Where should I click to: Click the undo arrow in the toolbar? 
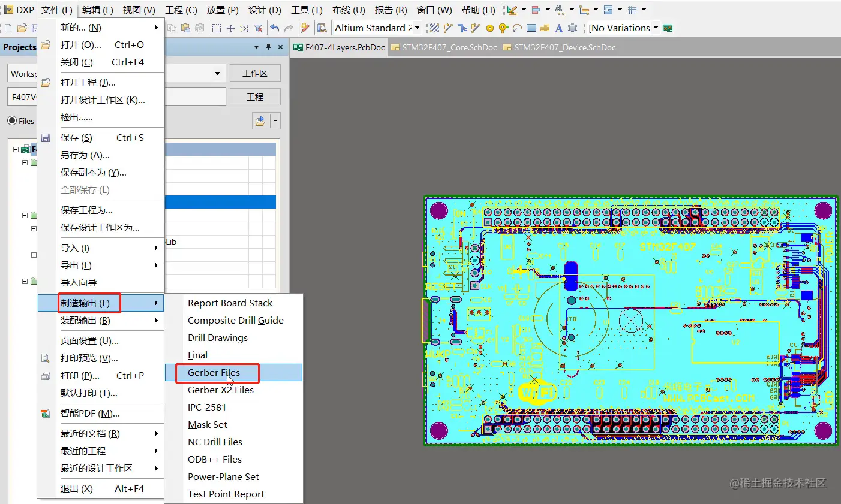coord(275,28)
